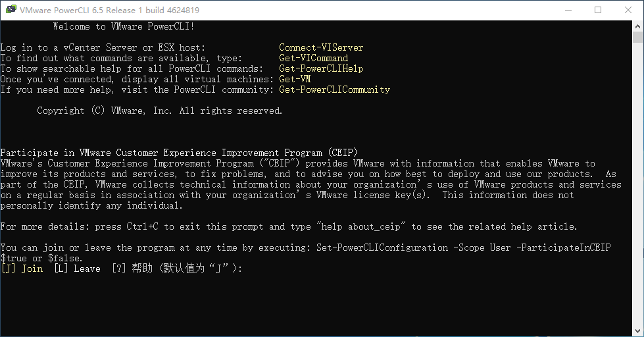Click the PowerCLI icon in the title bar
The width and height of the screenshot is (644, 337).
click(x=11, y=9)
